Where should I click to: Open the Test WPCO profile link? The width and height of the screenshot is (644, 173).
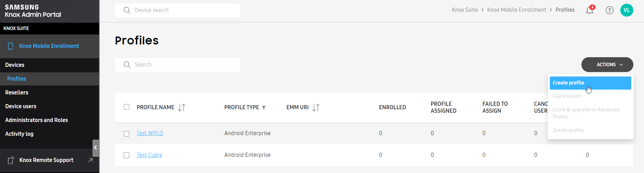[150, 133]
